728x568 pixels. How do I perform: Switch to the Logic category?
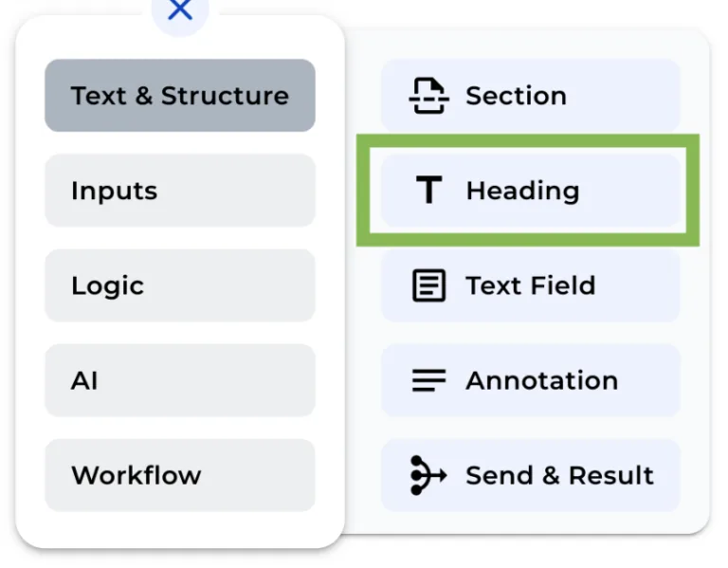180,285
